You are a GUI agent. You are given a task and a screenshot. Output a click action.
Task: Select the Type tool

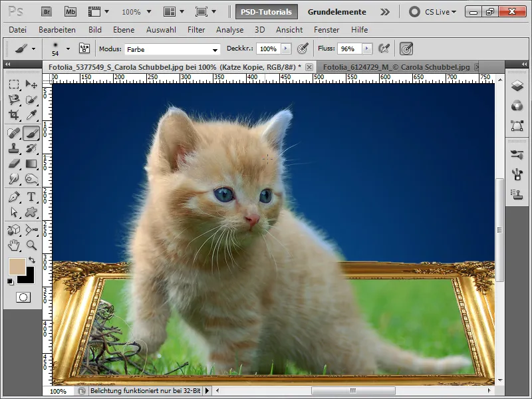[x=31, y=196]
